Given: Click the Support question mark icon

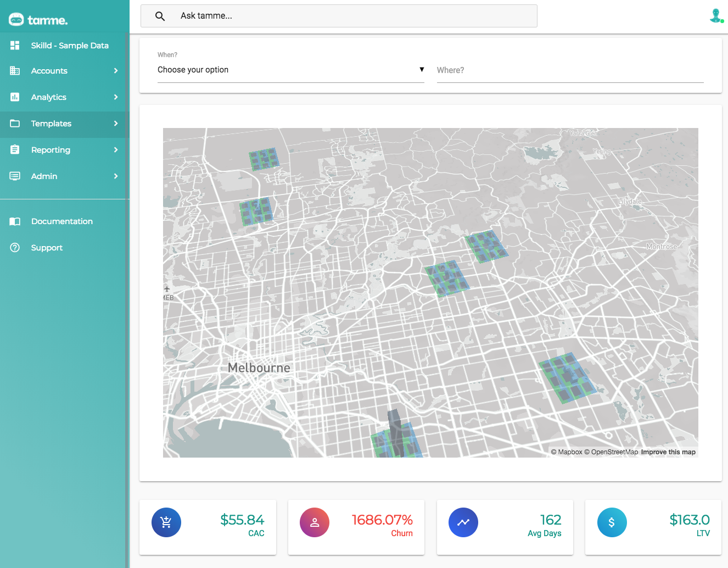Looking at the screenshot, I should pyautogui.click(x=15, y=248).
